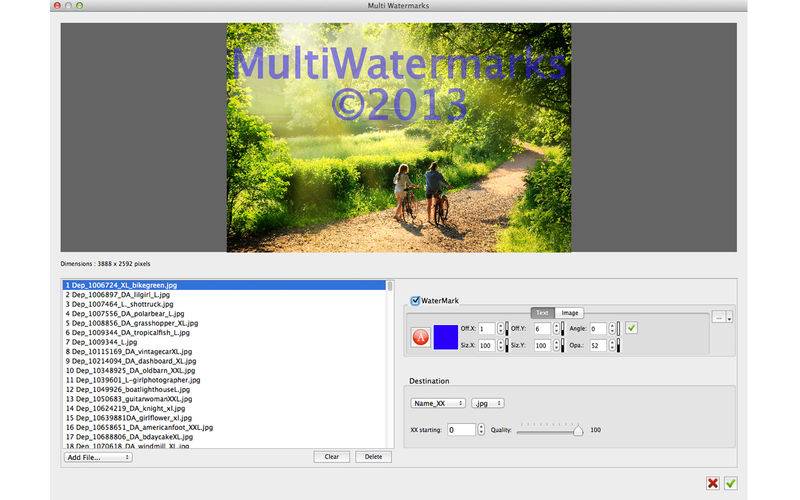Select 13 Dep_1050683_guitarwomanXXL.jpg

point(224,399)
